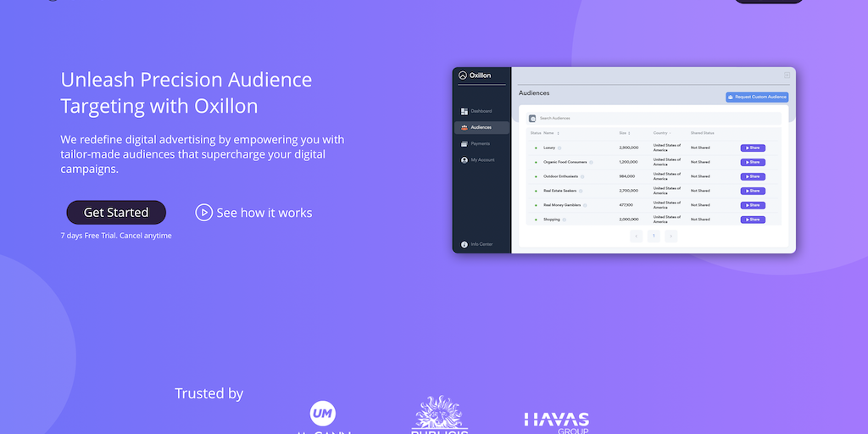This screenshot has height=434, width=868.
Task: Click the Real Money Gamblers audience name
Action: tap(562, 205)
